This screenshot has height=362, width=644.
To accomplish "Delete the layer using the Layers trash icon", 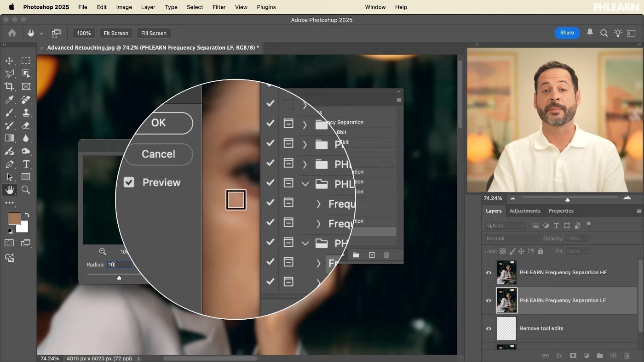I will (627, 356).
